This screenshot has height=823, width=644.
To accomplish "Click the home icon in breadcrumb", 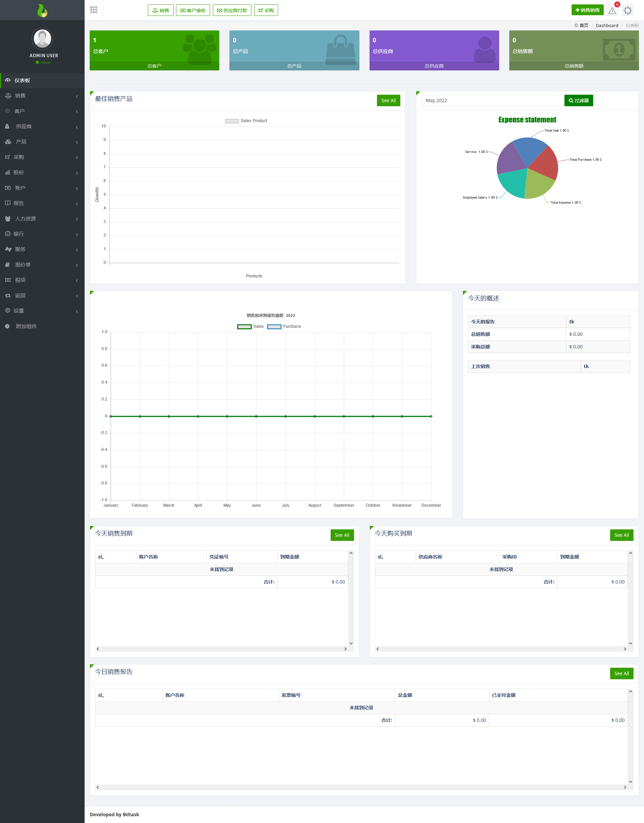I will coord(576,25).
